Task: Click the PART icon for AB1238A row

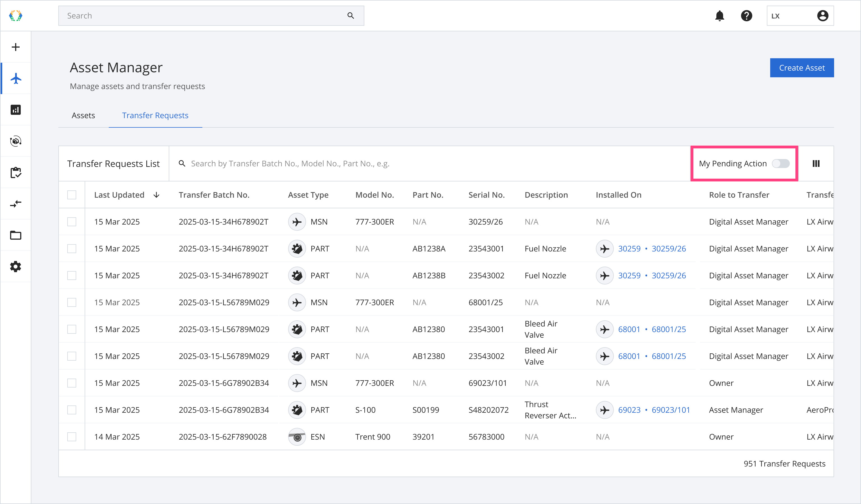Action: point(297,249)
